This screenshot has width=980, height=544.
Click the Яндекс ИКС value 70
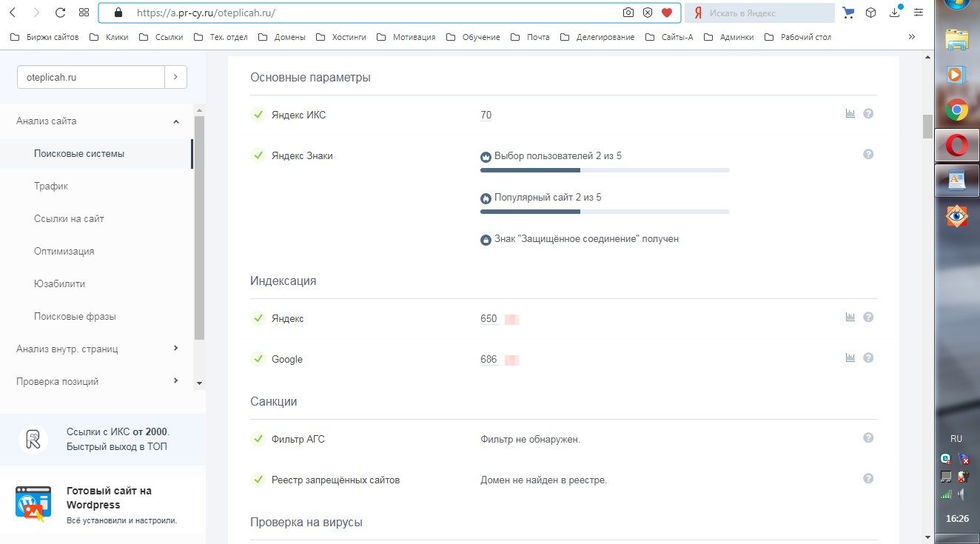coord(486,115)
